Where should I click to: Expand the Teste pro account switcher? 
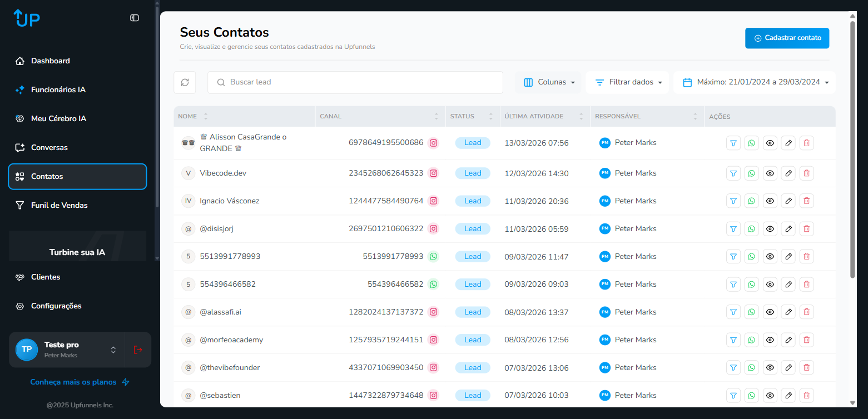pyautogui.click(x=113, y=350)
